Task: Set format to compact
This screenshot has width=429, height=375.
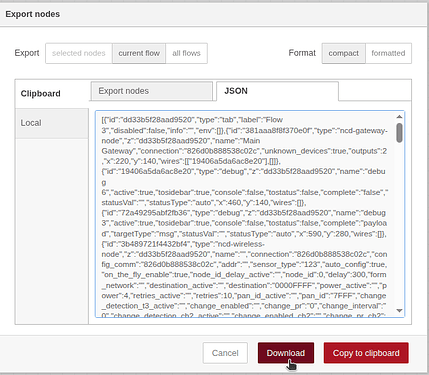Action: click(344, 53)
